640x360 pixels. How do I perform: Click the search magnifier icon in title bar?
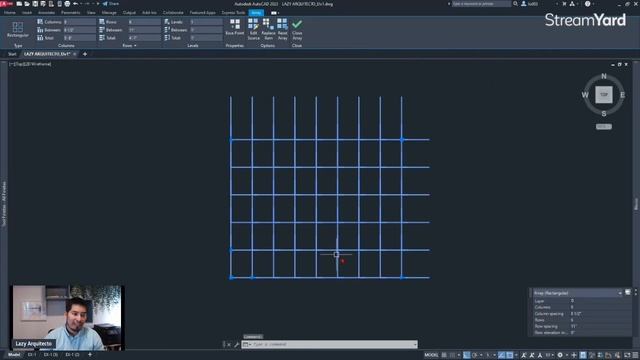(516, 4)
